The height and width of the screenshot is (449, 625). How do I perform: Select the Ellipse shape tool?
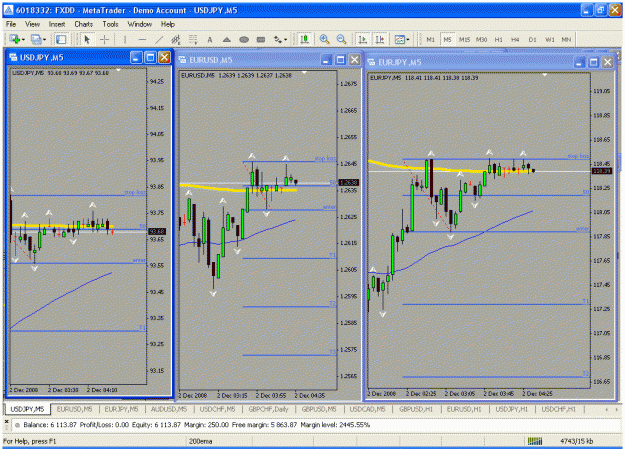coord(244,39)
